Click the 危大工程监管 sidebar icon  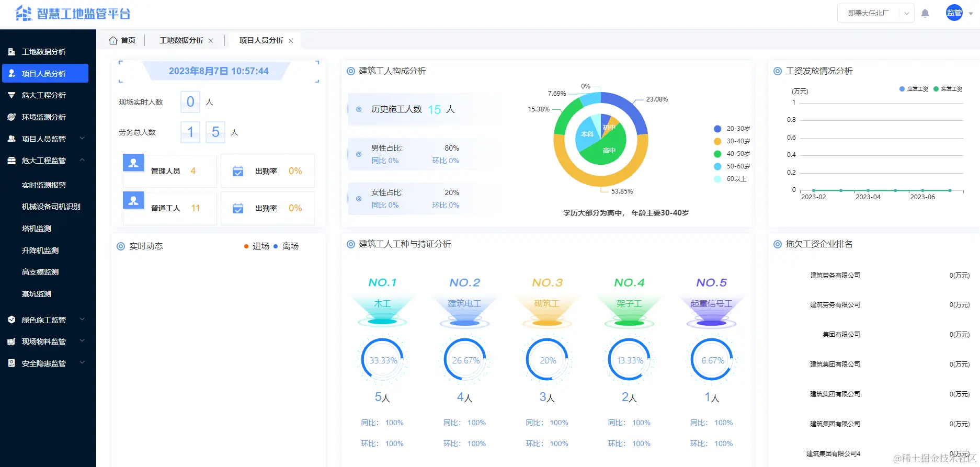coord(12,161)
